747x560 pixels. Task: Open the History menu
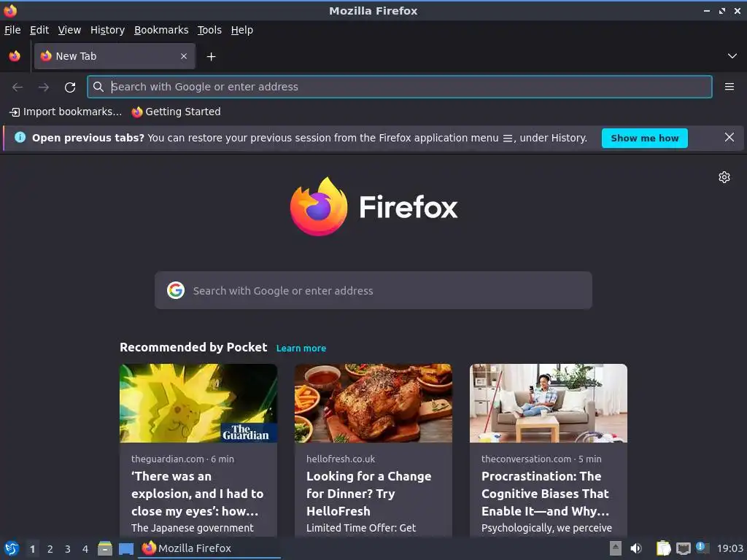coord(107,30)
